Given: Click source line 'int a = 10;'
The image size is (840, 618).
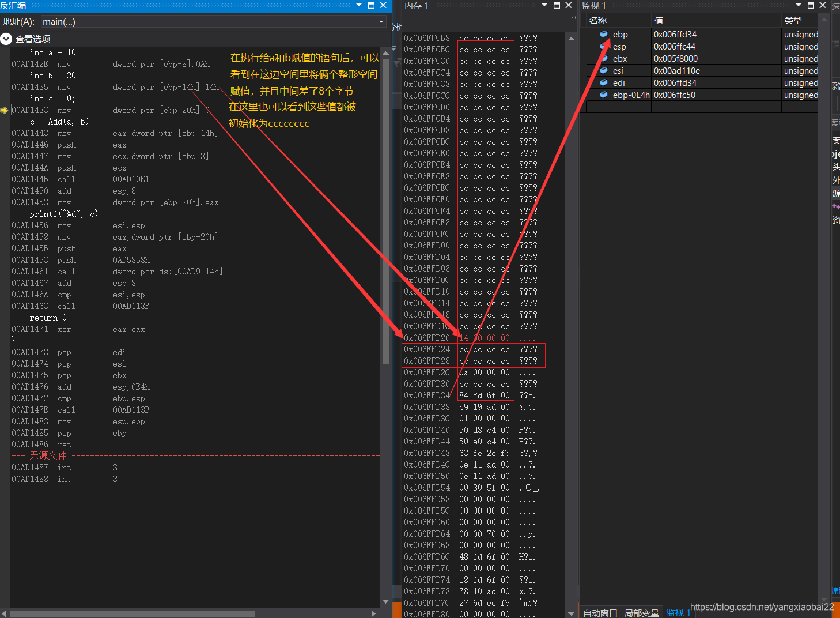Looking at the screenshot, I should click(54, 52).
